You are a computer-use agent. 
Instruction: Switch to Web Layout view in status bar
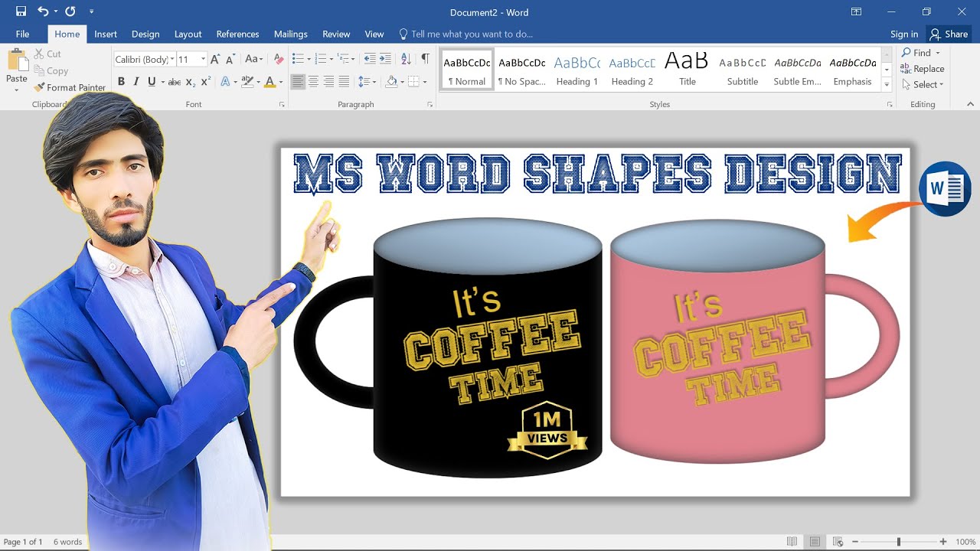point(838,542)
